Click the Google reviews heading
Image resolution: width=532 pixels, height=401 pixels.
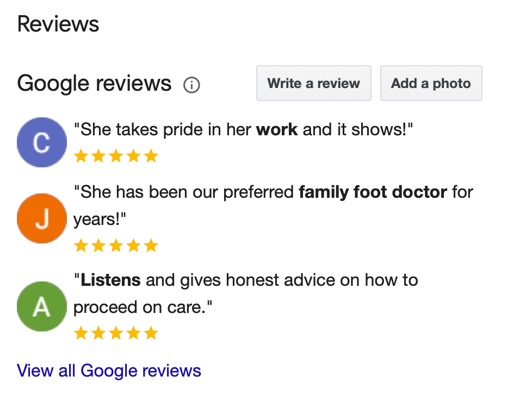[x=93, y=83]
